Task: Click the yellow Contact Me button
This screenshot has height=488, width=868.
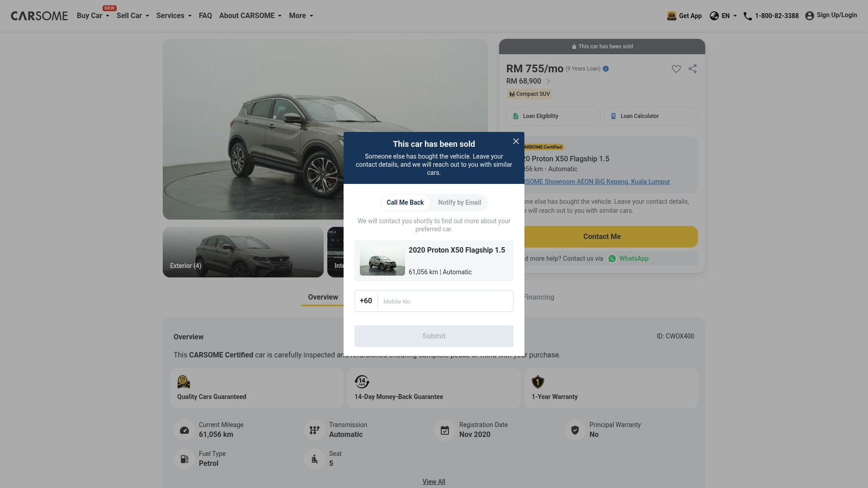Action: tap(611, 237)
